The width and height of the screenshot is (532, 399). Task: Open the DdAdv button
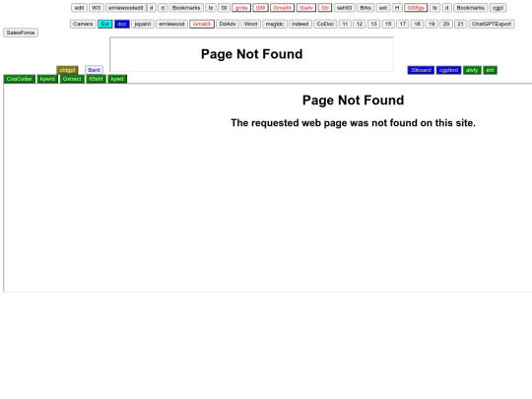point(228,24)
